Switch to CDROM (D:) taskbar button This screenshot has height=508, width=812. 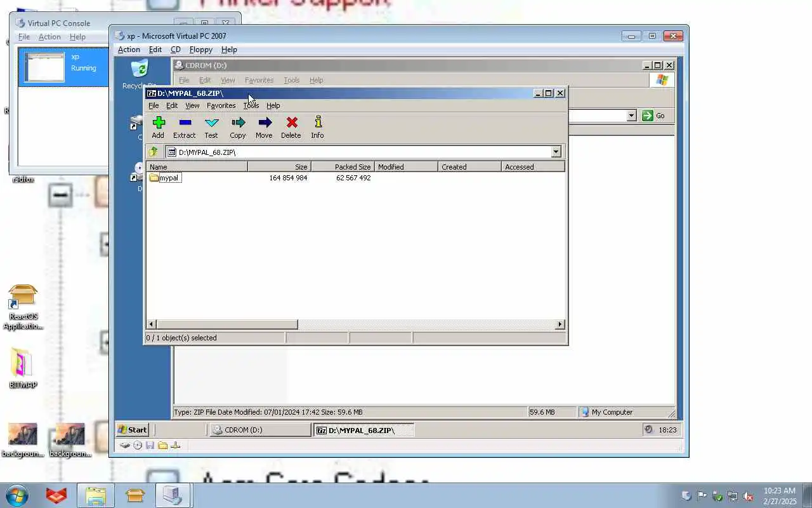tap(260, 430)
